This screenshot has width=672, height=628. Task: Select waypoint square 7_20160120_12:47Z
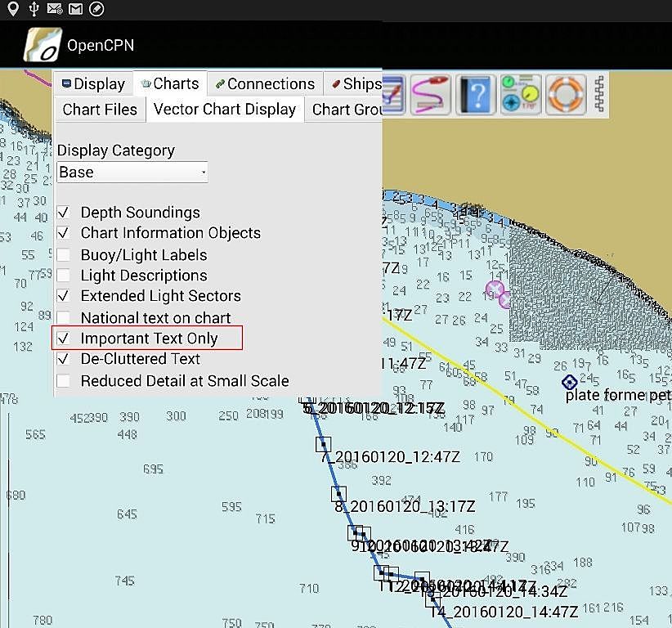[x=324, y=444]
